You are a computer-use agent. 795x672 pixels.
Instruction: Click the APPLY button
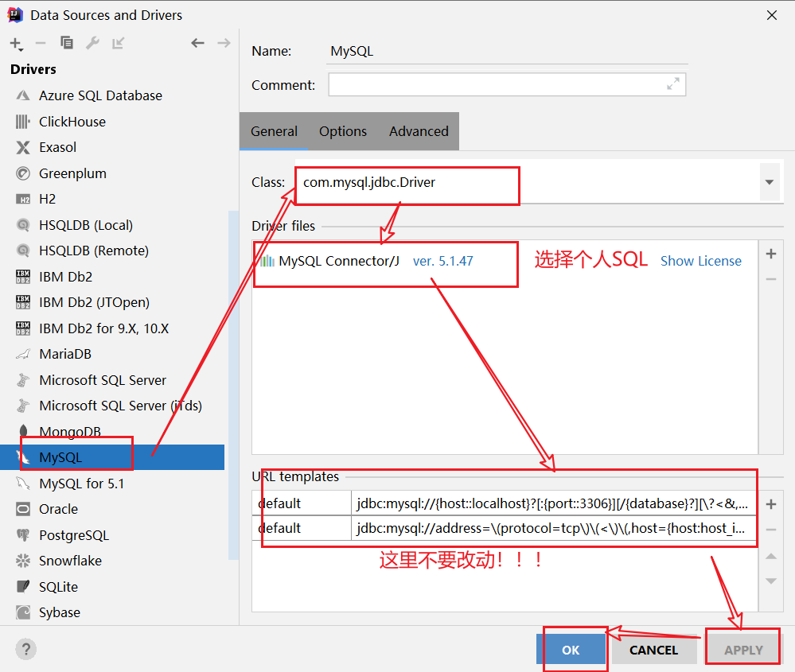(x=743, y=650)
